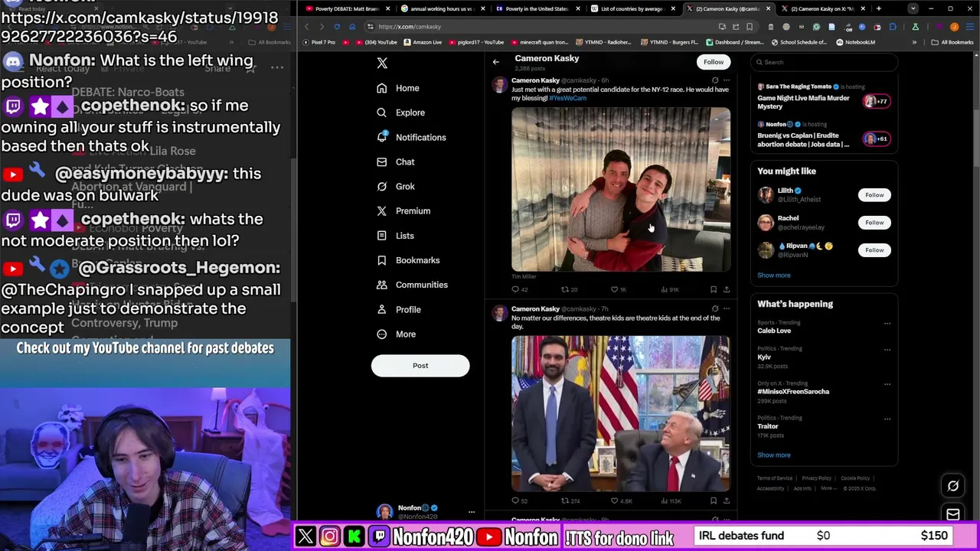Show more under You might like
Screen dimensions: 980x551
coord(774,275)
